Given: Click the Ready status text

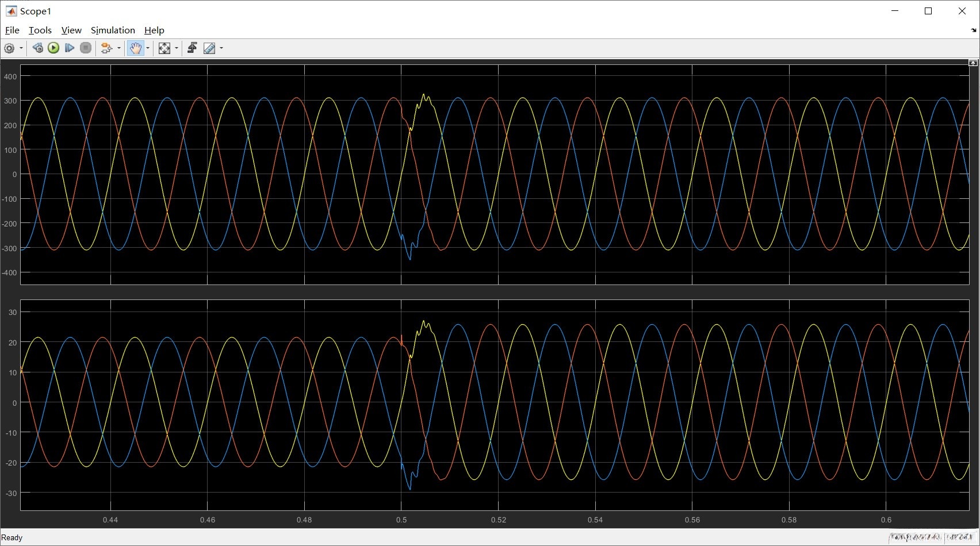Looking at the screenshot, I should click(12, 538).
